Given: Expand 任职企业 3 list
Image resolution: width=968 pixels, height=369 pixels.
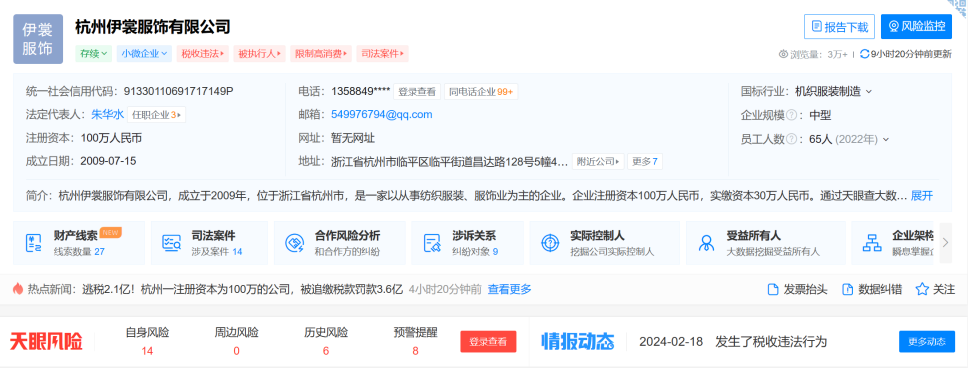Looking at the screenshot, I should coord(156,114).
